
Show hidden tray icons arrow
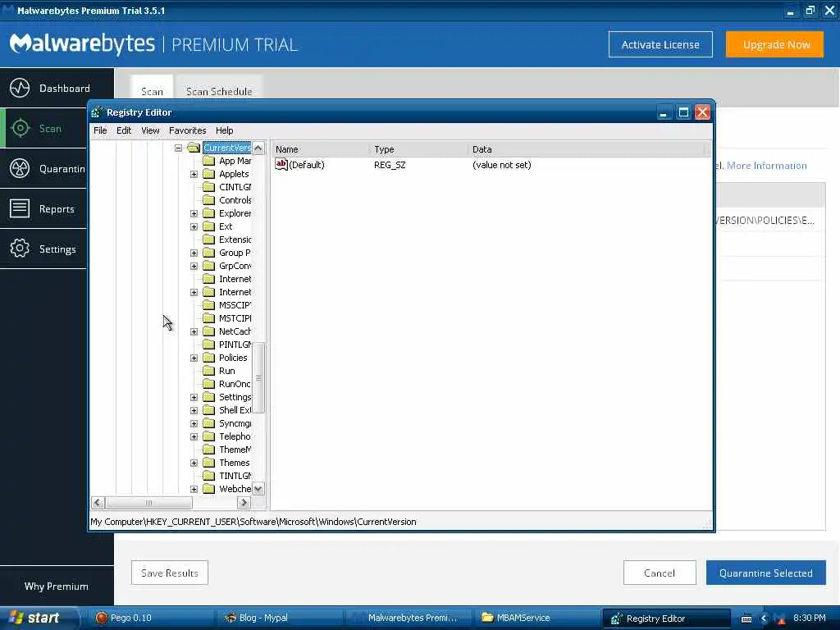764,619
